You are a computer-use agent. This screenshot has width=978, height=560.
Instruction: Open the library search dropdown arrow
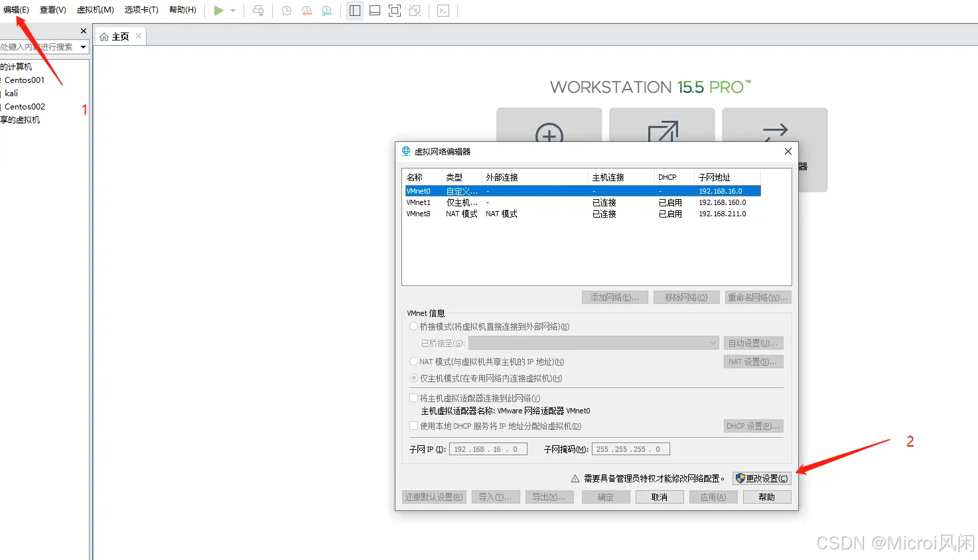tap(83, 47)
